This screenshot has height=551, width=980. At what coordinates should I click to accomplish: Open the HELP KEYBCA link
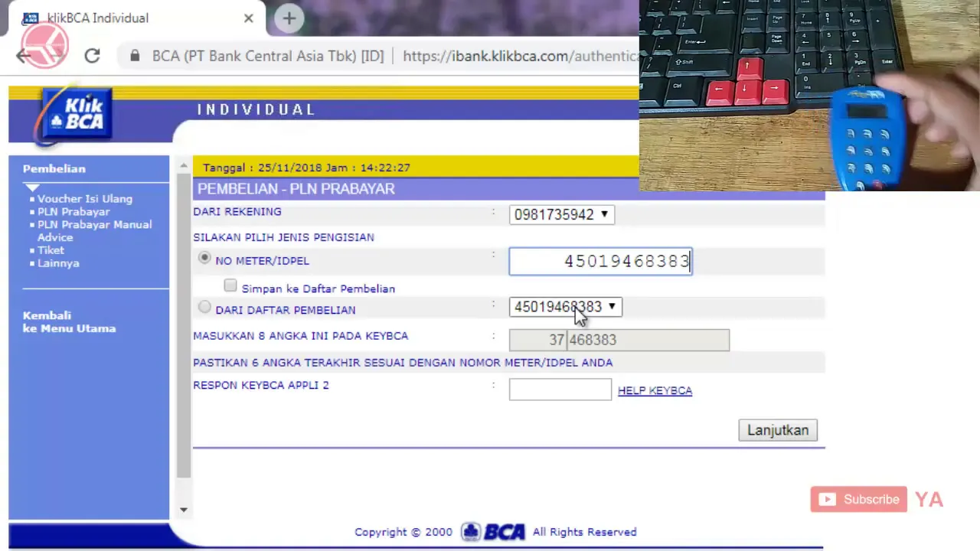coord(655,390)
